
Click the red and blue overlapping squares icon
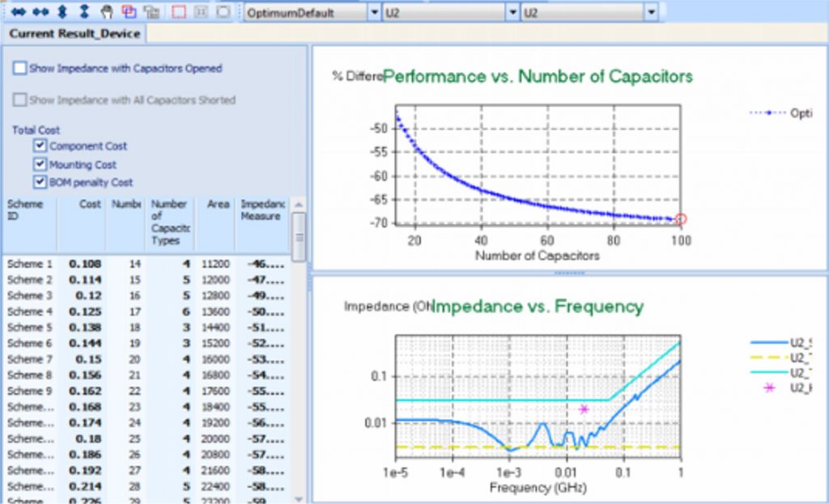(129, 11)
